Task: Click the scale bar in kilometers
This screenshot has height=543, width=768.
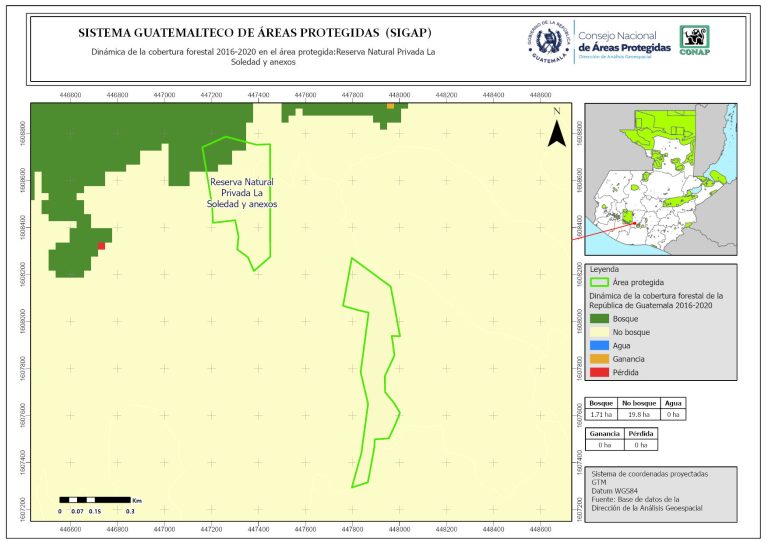Action: (95, 499)
